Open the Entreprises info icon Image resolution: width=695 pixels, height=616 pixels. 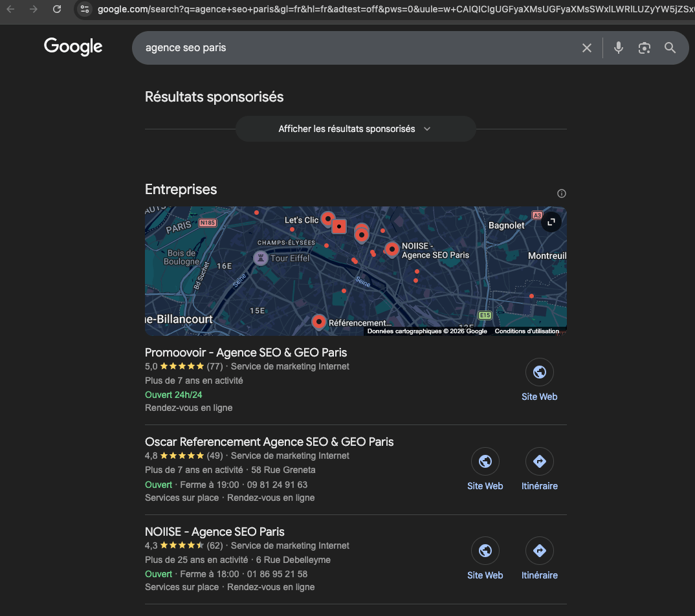click(x=562, y=193)
